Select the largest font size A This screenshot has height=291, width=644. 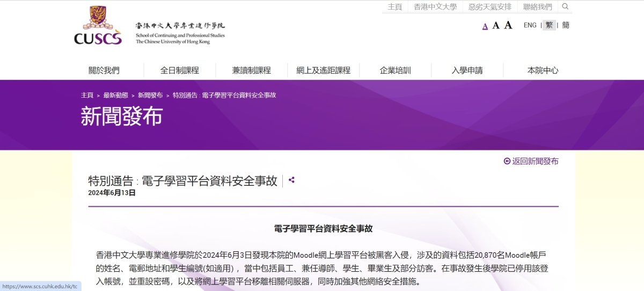(508, 25)
